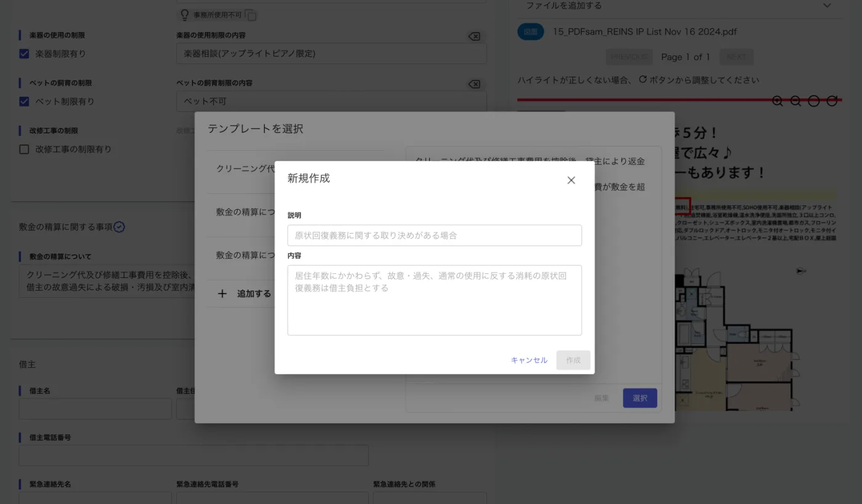The image size is (862, 504).
Task: Click the zoom-in magnifier on PDF viewer
Action: coord(778,101)
